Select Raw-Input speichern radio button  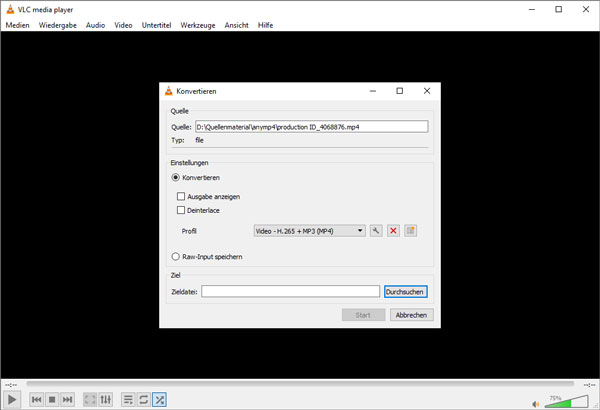(176, 256)
